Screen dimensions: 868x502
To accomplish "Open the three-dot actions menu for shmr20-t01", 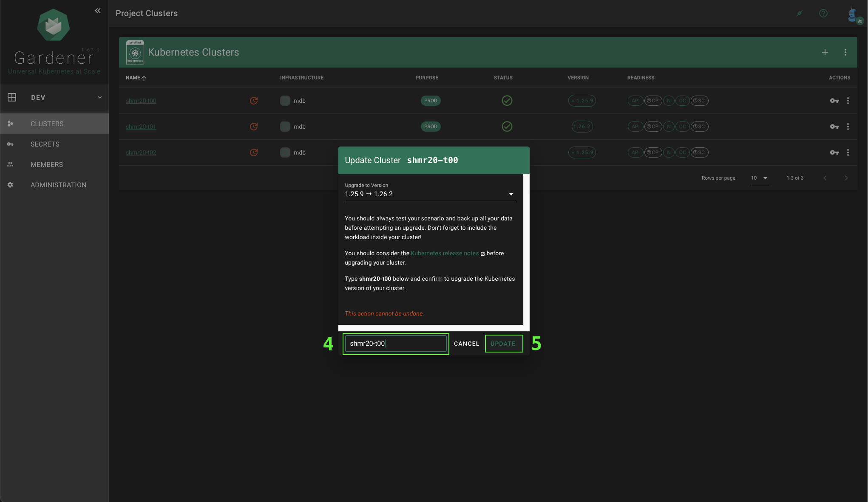I will coord(848,127).
